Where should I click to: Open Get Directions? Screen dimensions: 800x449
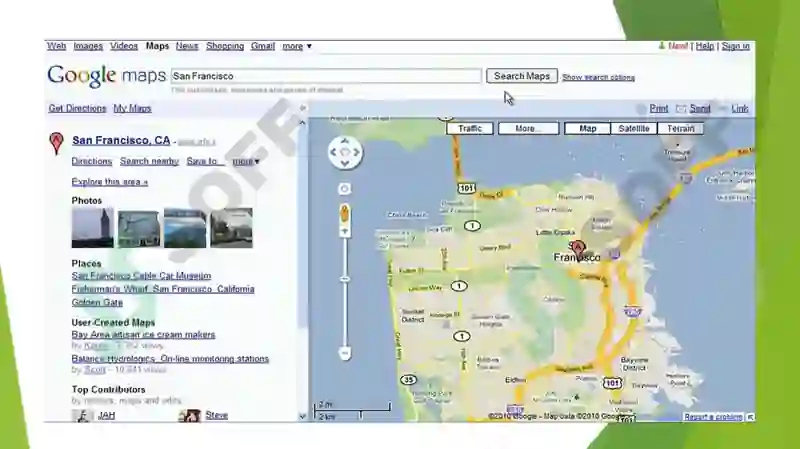click(x=78, y=108)
